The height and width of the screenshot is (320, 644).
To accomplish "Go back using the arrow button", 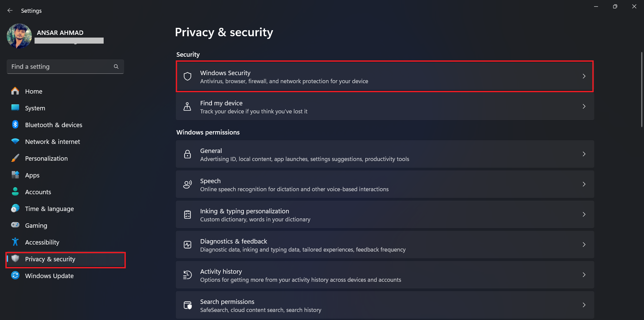I will coord(10,10).
